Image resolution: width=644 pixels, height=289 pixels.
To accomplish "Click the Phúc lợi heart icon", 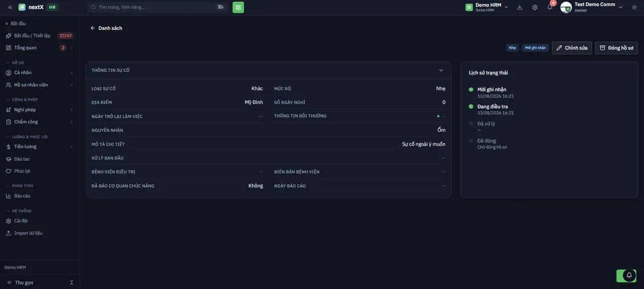I will point(9,171).
